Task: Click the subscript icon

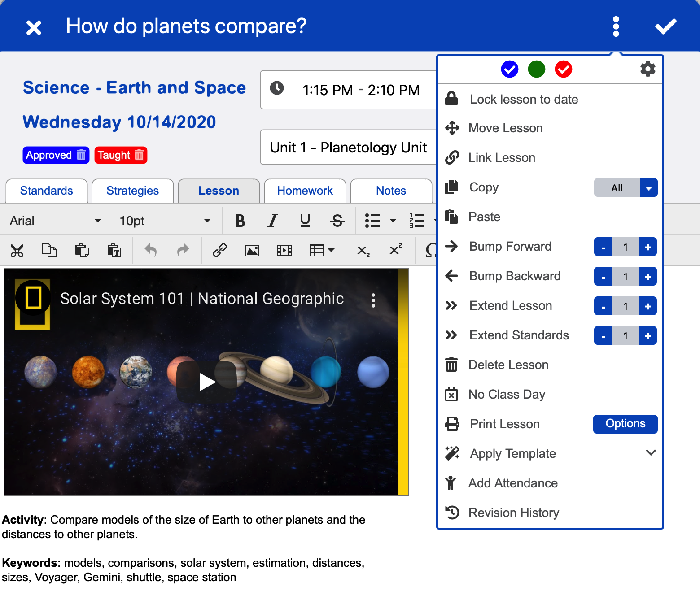Action: click(x=363, y=250)
